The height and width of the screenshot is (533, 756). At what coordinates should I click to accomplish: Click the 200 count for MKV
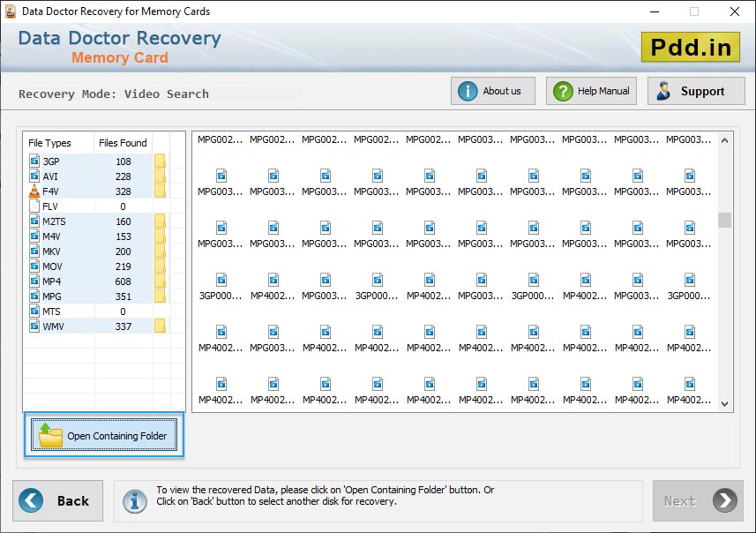(123, 251)
